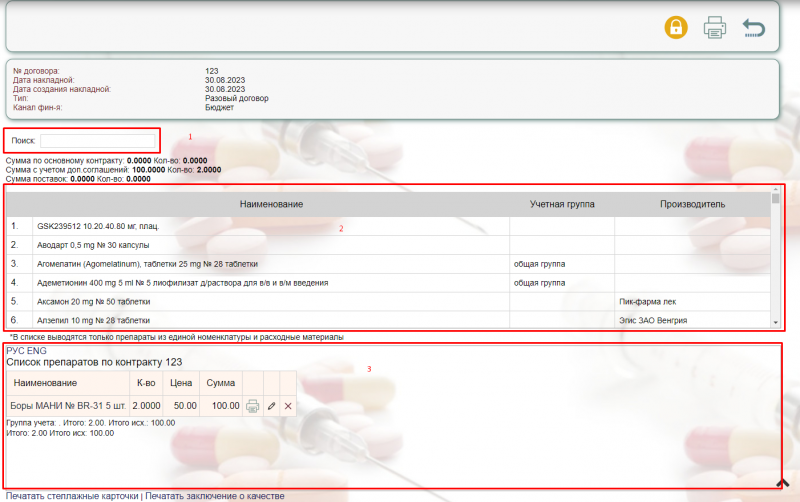Edit the Боры МАНИ row with pencil
800x502 pixels.
(x=271, y=406)
